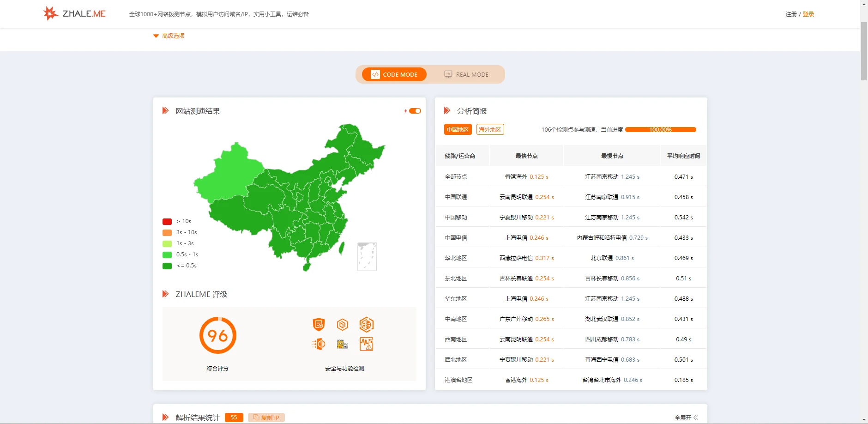The image size is (868, 424).
Task: Click the yellow castle firewall icon
Action: (x=342, y=344)
